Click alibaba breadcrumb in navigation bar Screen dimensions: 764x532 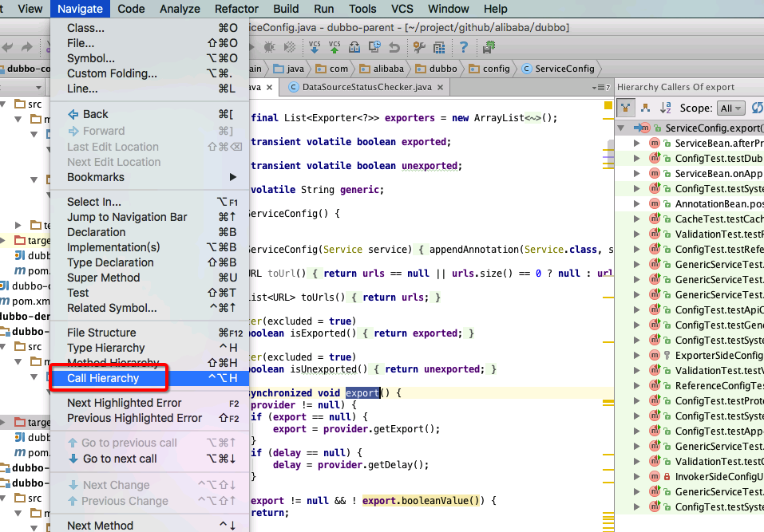[x=382, y=69]
